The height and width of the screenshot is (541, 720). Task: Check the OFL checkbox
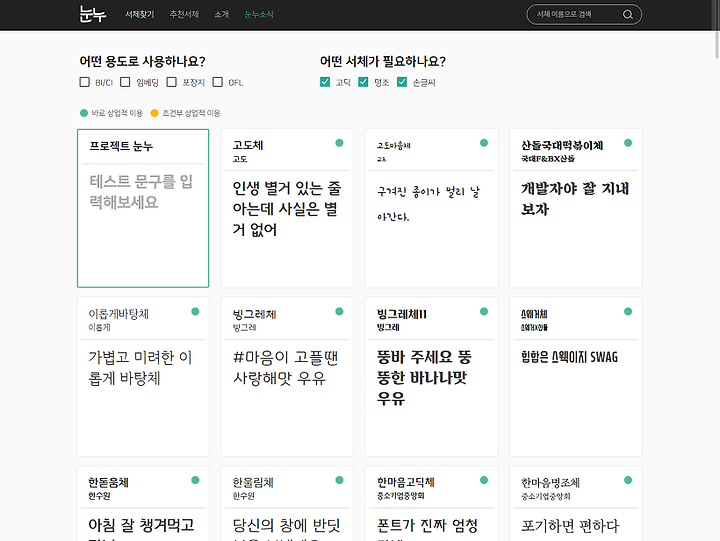pyautogui.click(x=218, y=82)
